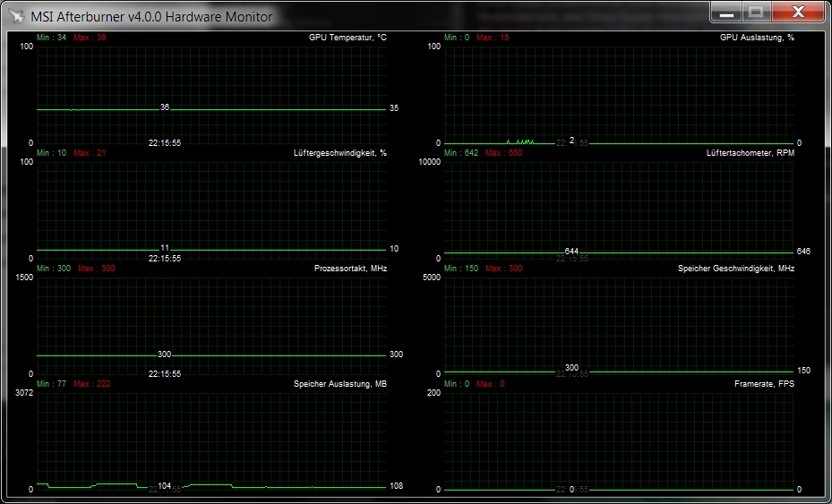832x504 pixels.
Task: Click current value 646 on fan tachometer graph
Action: coord(803,252)
